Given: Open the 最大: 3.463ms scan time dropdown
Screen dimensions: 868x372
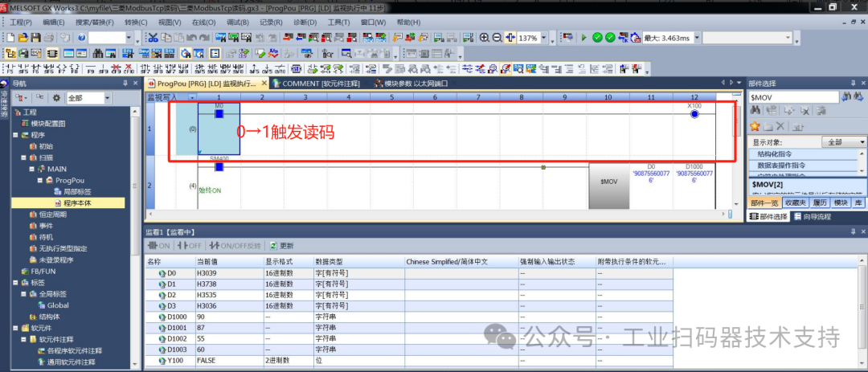Looking at the screenshot, I should click(x=697, y=38).
